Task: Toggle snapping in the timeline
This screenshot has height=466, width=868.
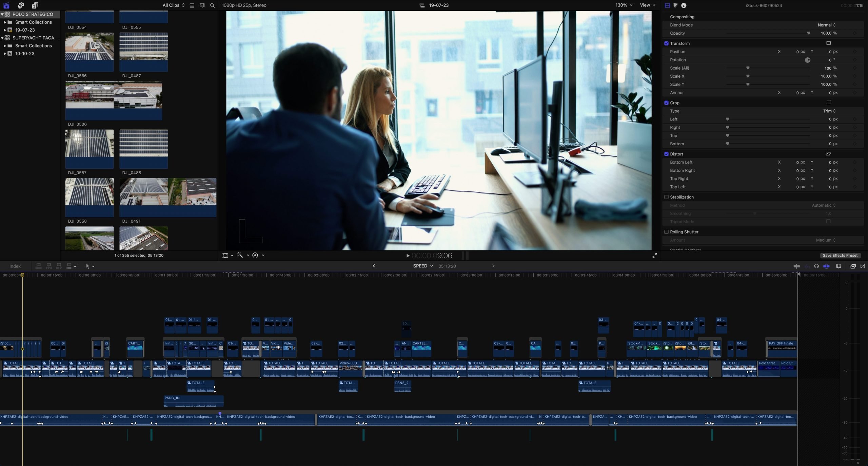Action: coord(826,266)
